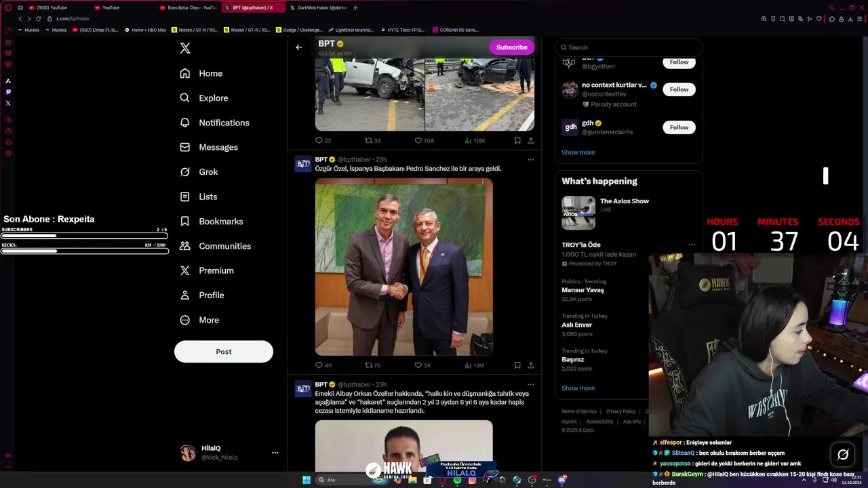868x488 pixels.
Task: Expand the More menu in sidebar
Action: 199,320
